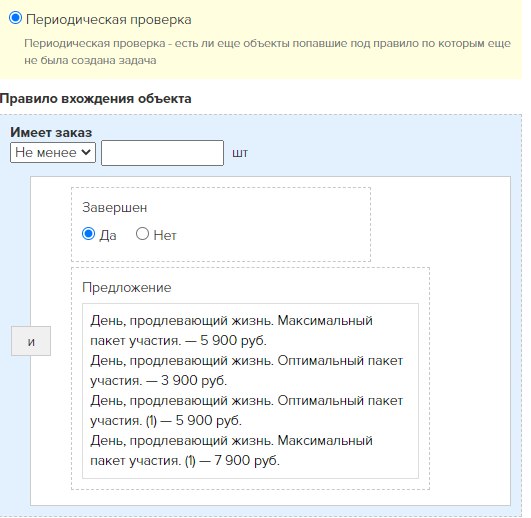
Task: Click the Завершен label
Action: pyautogui.click(x=114, y=208)
